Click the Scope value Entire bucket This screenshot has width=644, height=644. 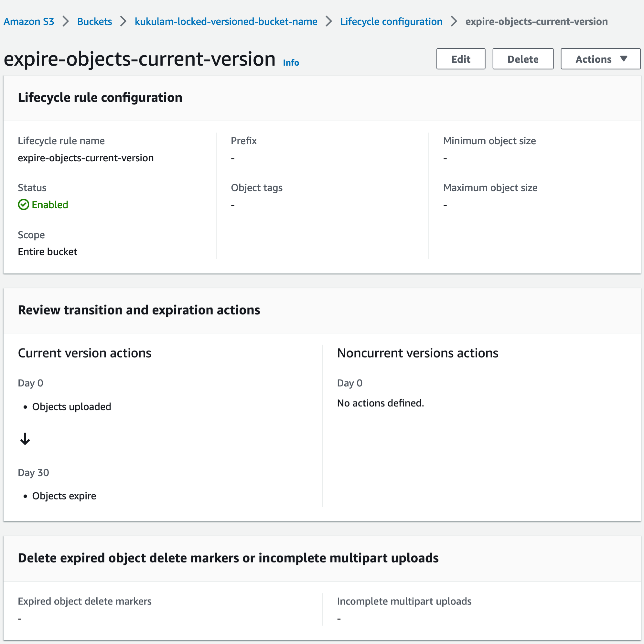[x=47, y=251]
